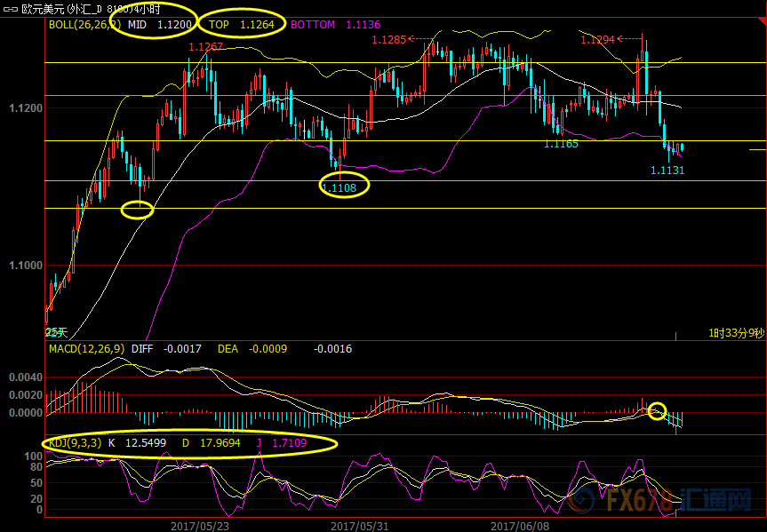The height and width of the screenshot is (532, 767).
Task: Select the 1.1285 high price label
Action: 389,40
